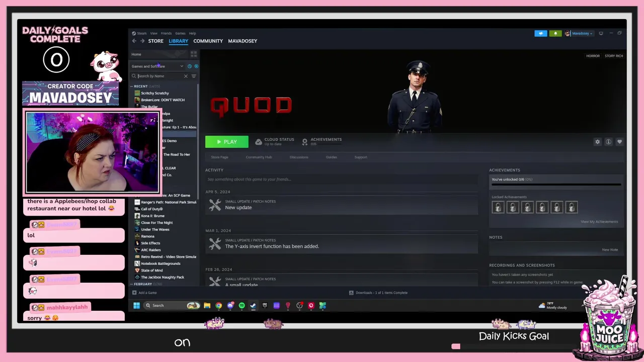Open the MAVADOSEY profile tab

click(x=243, y=41)
